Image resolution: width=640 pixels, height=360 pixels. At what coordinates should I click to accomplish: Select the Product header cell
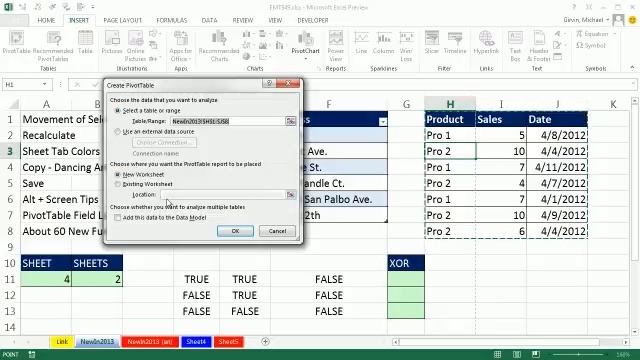pos(450,119)
